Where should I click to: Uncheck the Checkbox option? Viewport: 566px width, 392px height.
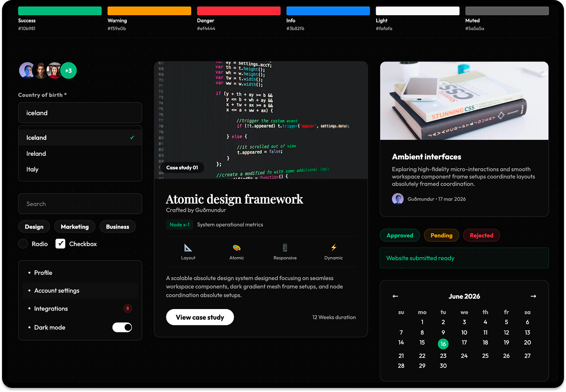point(61,243)
